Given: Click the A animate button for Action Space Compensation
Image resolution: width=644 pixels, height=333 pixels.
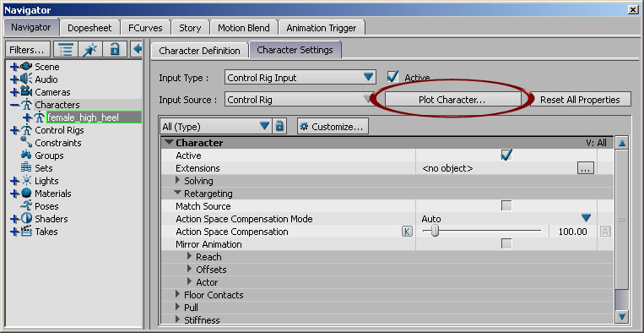Looking at the screenshot, I should tap(605, 232).
